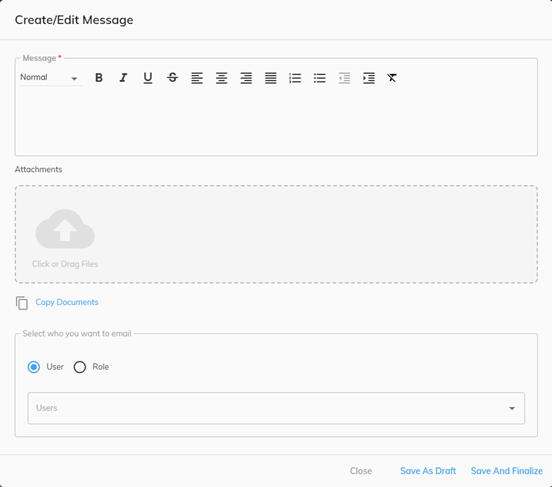Align message text to the right
The width and height of the screenshot is (552, 487).
pyautogui.click(x=246, y=78)
